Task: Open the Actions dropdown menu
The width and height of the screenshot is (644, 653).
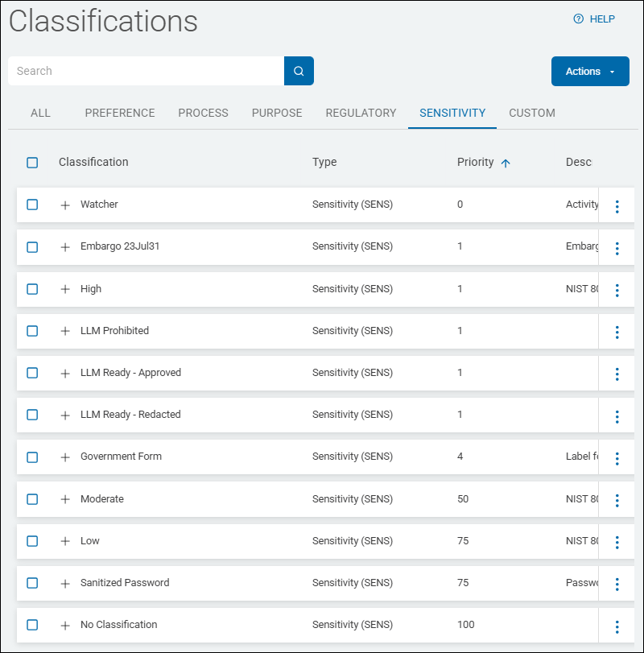Action: pyautogui.click(x=590, y=72)
